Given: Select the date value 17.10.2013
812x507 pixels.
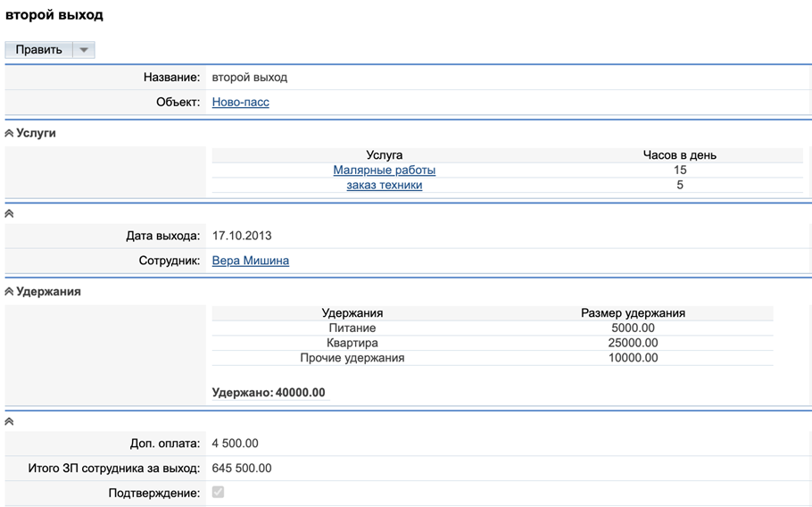Looking at the screenshot, I should [x=242, y=237].
